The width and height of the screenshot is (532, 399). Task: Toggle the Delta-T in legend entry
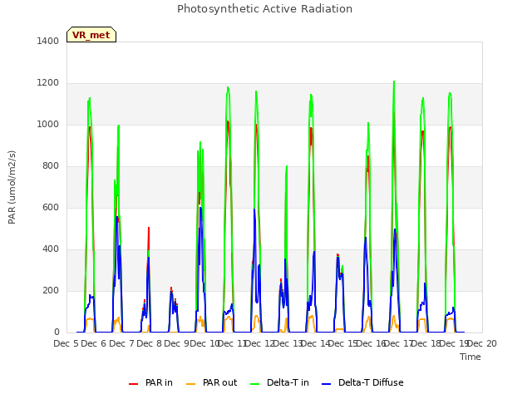[279, 382]
